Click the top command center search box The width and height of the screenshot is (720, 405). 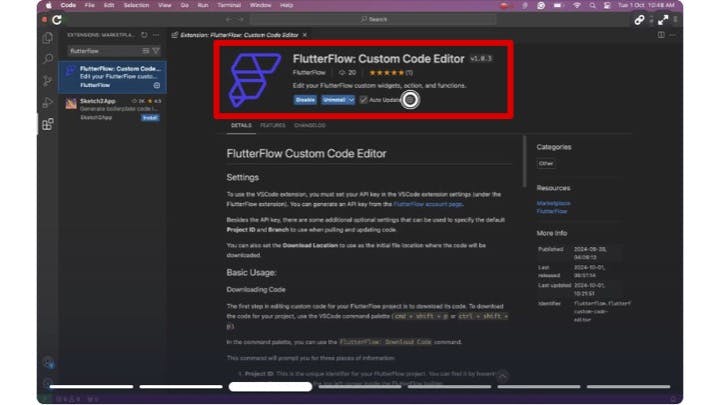pyautogui.click(x=373, y=19)
